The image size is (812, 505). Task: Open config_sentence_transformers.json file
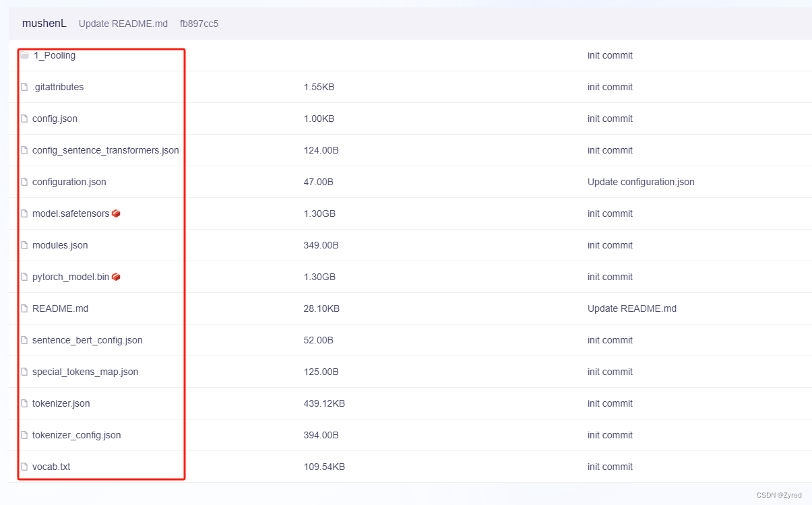(106, 150)
